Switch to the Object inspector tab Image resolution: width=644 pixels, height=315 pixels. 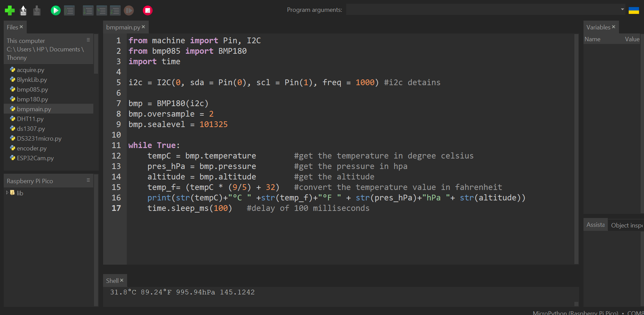pos(627,224)
